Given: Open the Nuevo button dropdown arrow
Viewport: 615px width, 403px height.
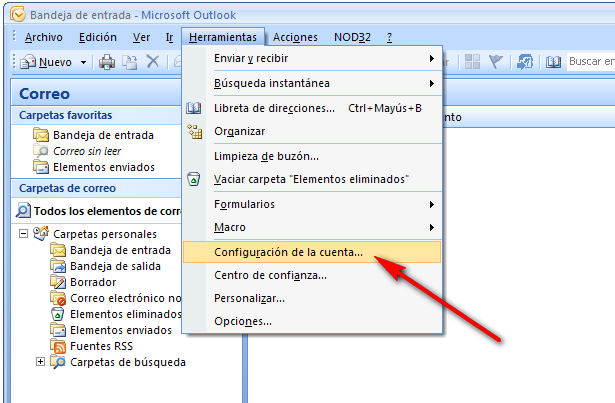Looking at the screenshot, I should pyautogui.click(x=83, y=62).
